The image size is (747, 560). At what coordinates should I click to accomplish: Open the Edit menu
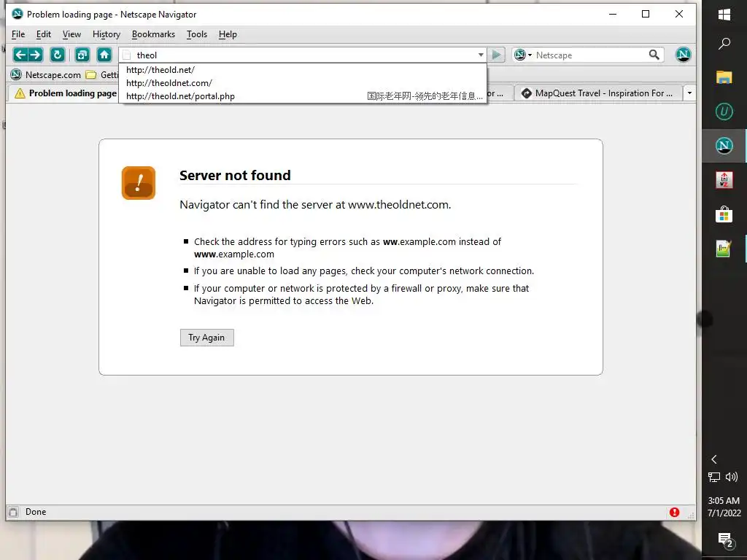[x=43, y=34]
